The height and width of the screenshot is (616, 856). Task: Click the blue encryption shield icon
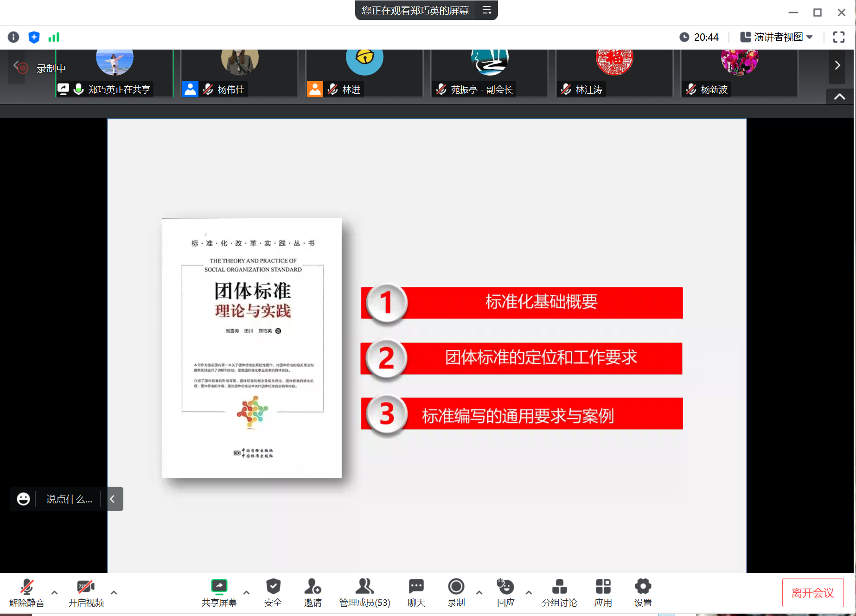[34, 37]
